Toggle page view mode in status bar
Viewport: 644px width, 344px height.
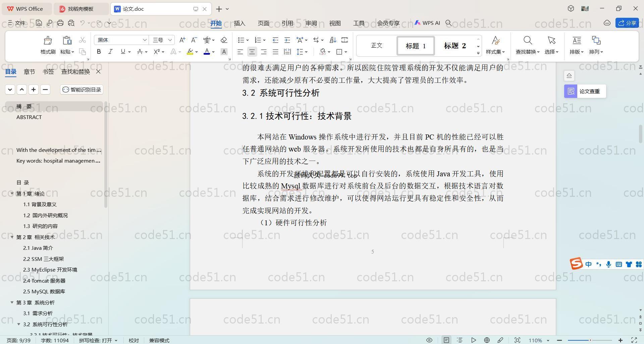(x=446, y=340)
